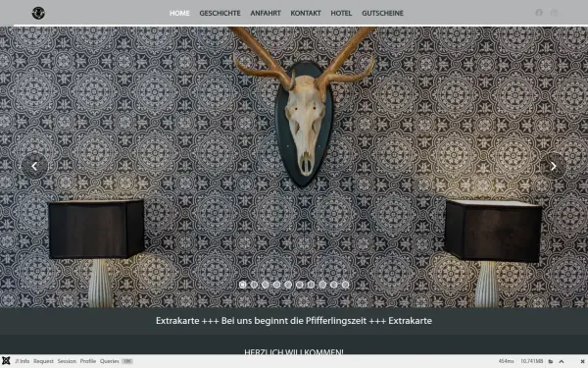Open the ANFAHRT menu item
This screenshot has height=368, width=588.
pos(266,13)
